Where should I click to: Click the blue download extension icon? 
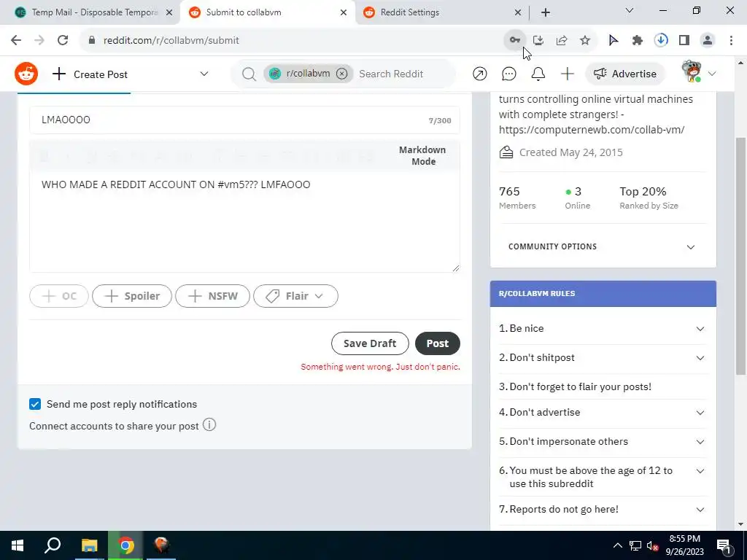tap(661, 40)
